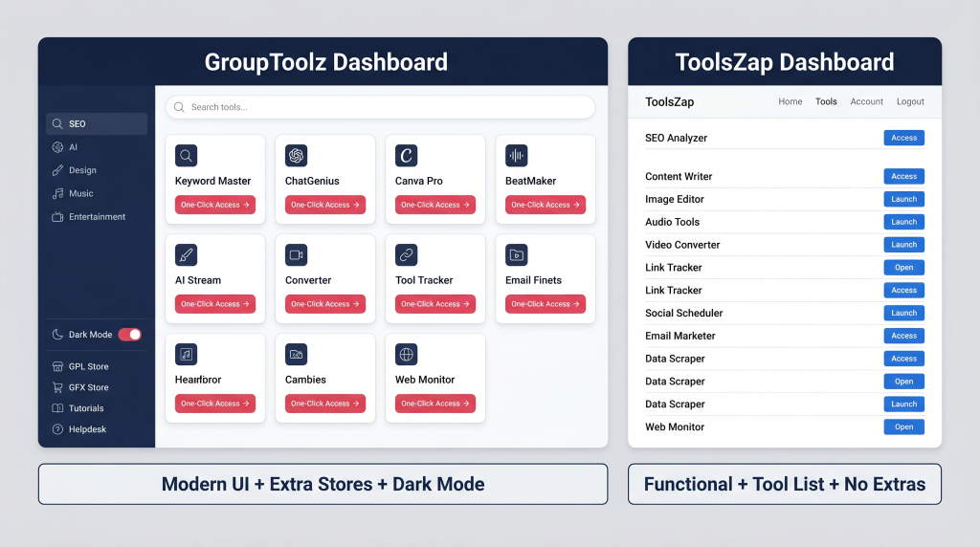Click the Search tools input field

pyautogui.click(x=380, y=107)
